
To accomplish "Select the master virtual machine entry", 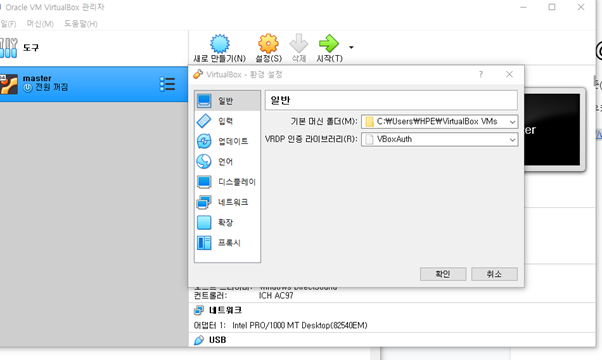I will pos(94,84).
